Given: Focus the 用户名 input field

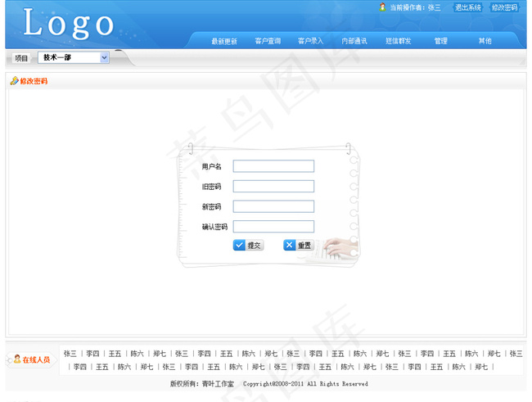Looking at the screenshot, I should click(x=273, y=166).
